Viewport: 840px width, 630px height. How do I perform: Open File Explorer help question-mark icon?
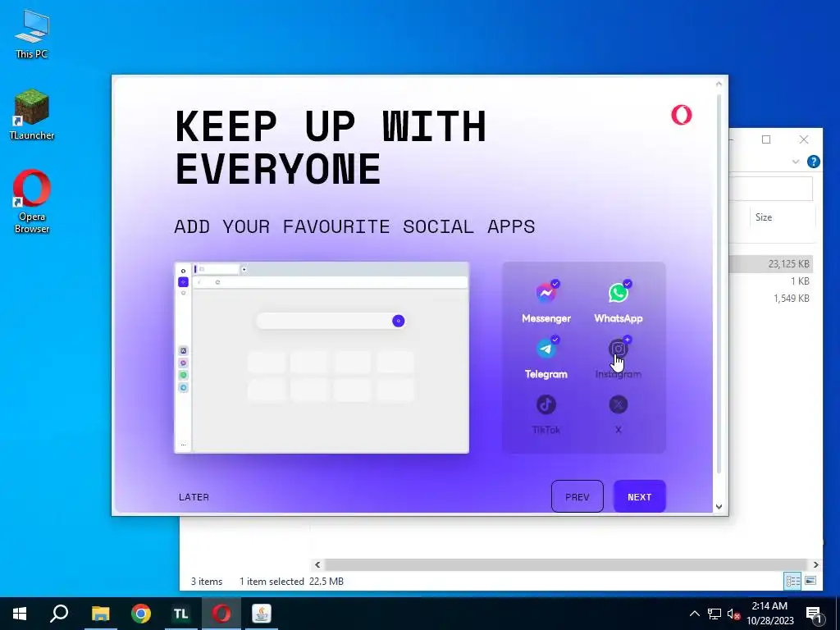pos(813,162)
